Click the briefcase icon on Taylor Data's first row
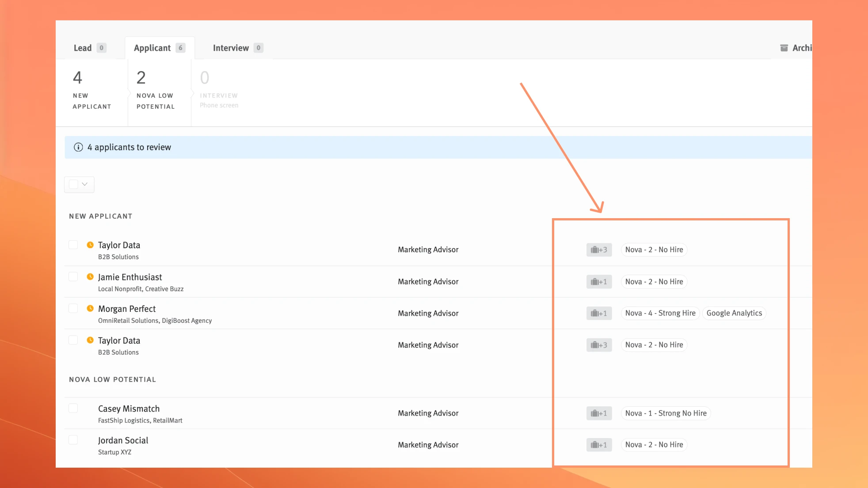The width and height of the screenshot is (868, 488). tap(599, 250)
